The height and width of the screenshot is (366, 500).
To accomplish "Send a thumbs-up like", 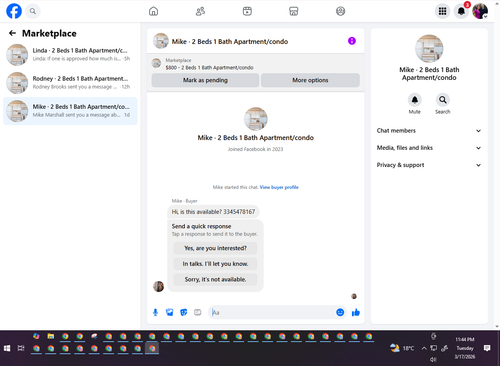I will tap(356, 312).
